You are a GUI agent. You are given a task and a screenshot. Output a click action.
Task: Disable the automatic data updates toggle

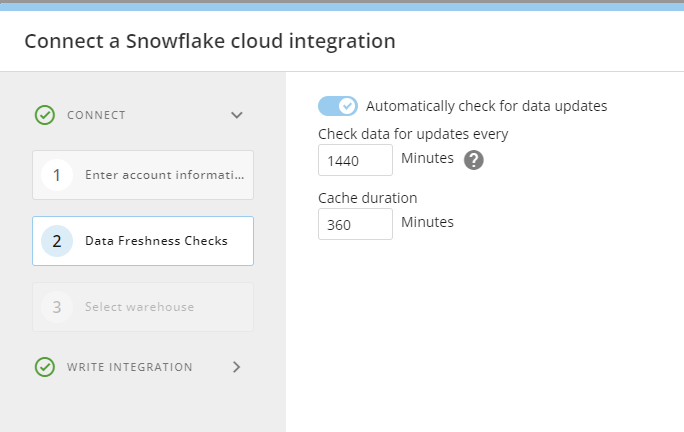point(338,106)
